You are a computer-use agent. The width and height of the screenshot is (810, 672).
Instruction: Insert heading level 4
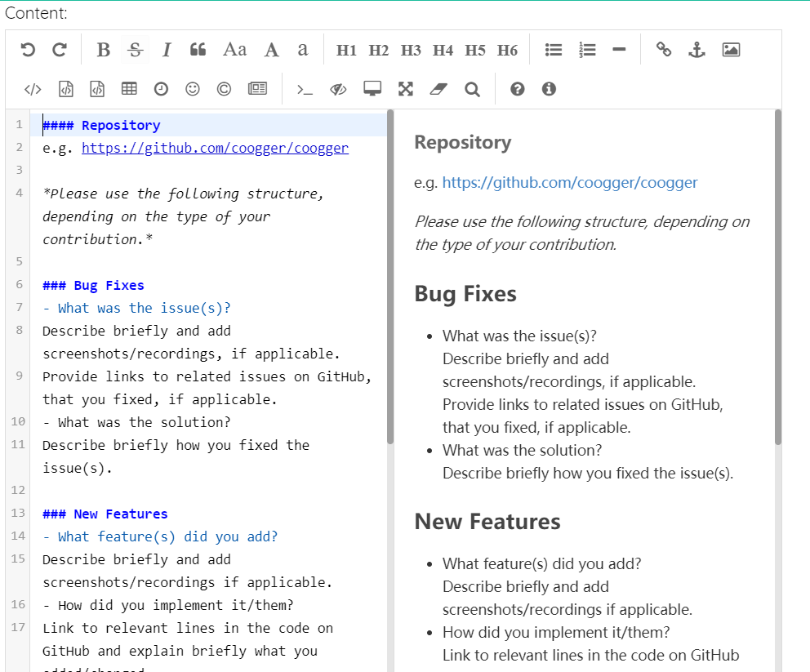tap(443, 50)
